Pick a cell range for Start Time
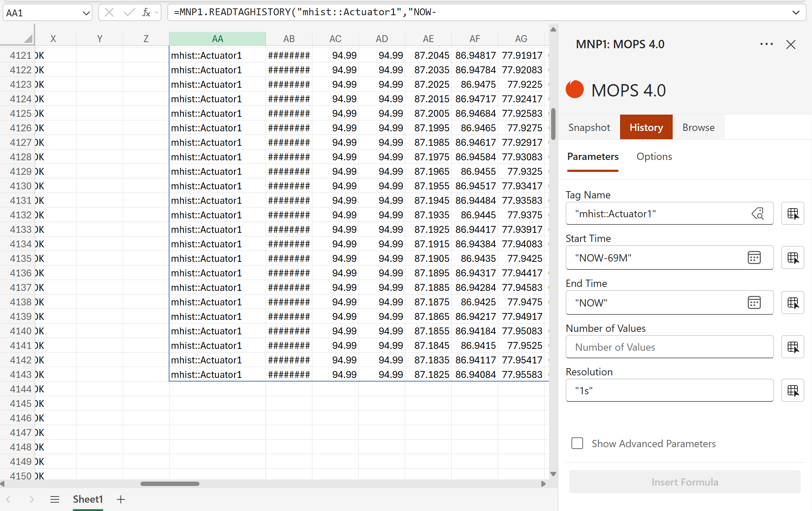The image size is (812, 511). (x=793, y=258)
